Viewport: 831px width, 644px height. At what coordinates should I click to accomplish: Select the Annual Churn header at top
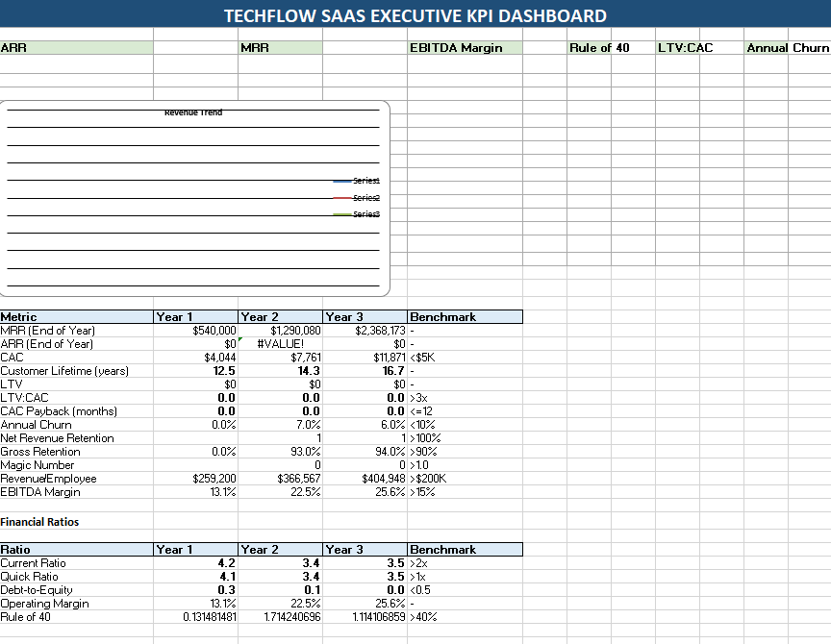pyautogui.click(x=788, y=48)
